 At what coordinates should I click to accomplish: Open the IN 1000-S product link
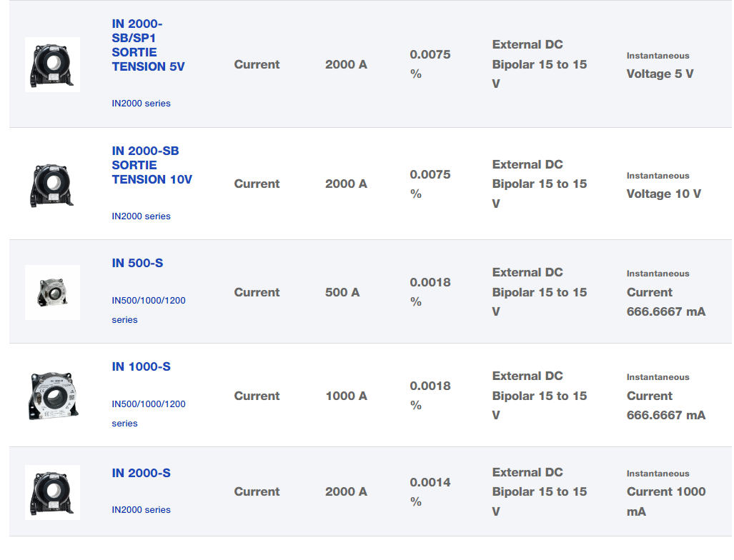pos(141,366)
